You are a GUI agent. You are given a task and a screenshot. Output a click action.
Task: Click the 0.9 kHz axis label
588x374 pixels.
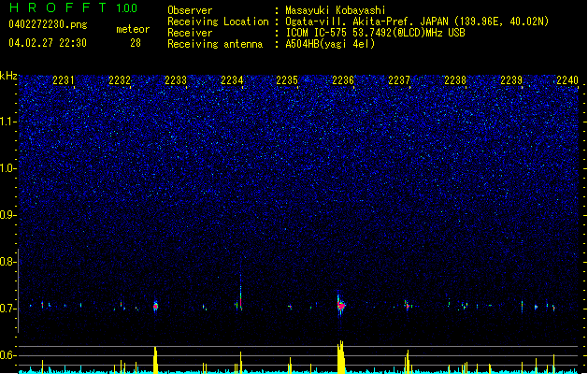tap(7, 215)
